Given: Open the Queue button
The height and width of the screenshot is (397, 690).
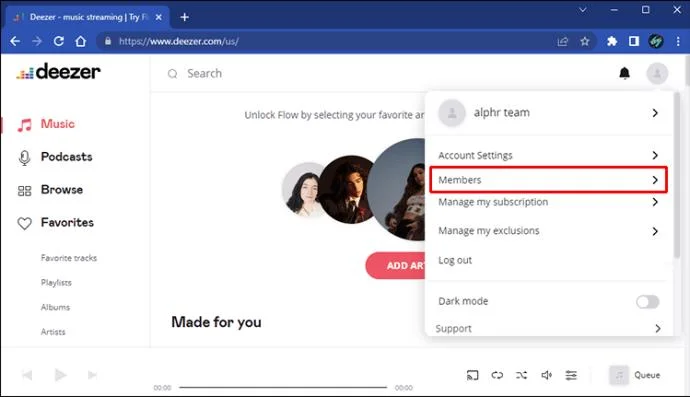Looking at the screenshot, I should (635, 375).
